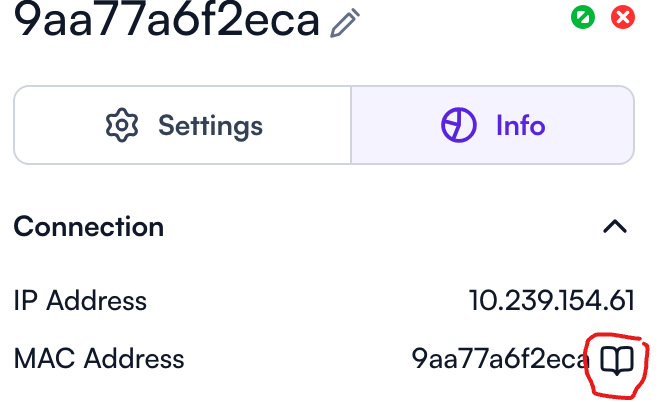Rename device using the pencil edit icon
670x402 pixels.
pyautogui.click(x=345, y=24)
